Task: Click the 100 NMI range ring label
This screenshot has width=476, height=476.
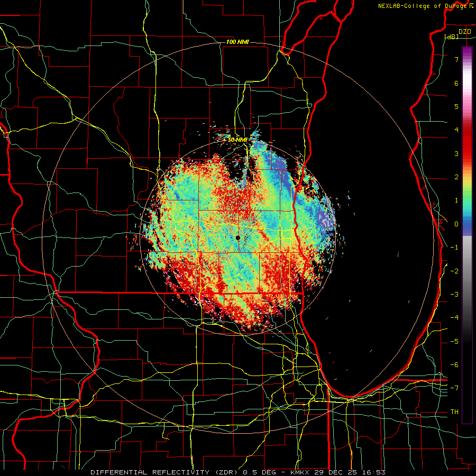Action: (237, 42)
